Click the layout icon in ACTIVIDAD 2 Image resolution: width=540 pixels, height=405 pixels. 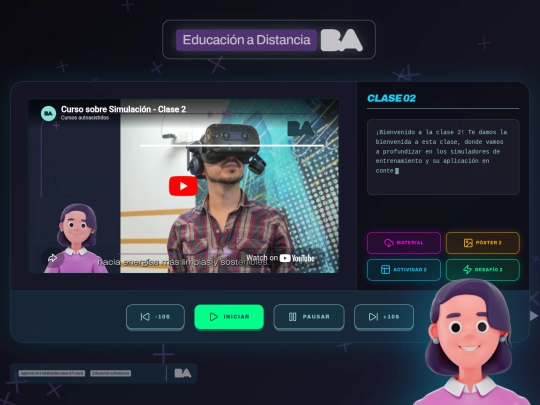385,270
